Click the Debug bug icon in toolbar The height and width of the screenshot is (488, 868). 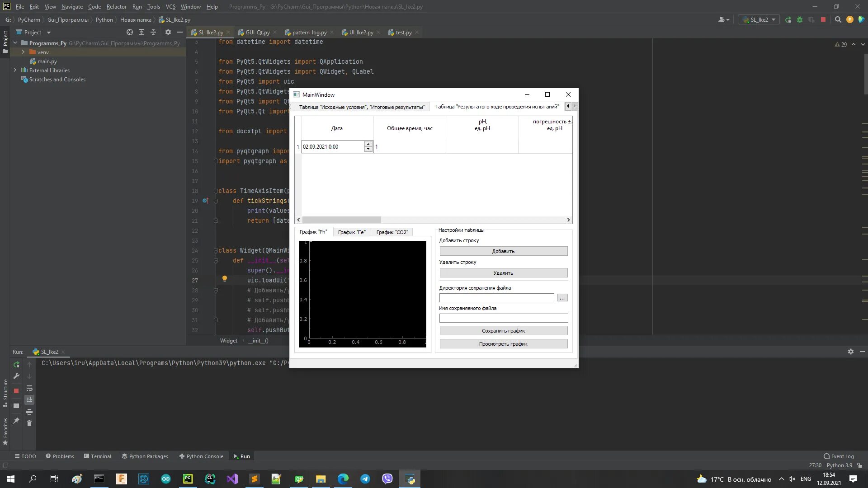coord(800,19)
